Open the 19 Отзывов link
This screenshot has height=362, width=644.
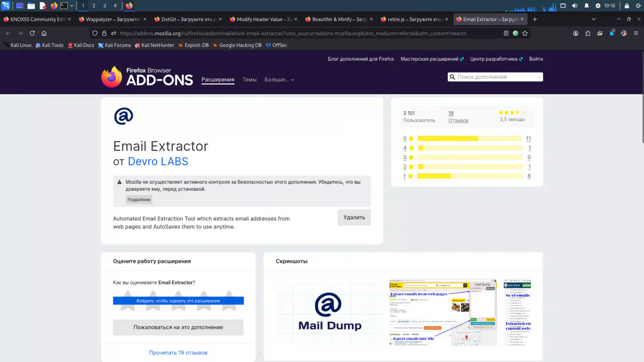458,117
